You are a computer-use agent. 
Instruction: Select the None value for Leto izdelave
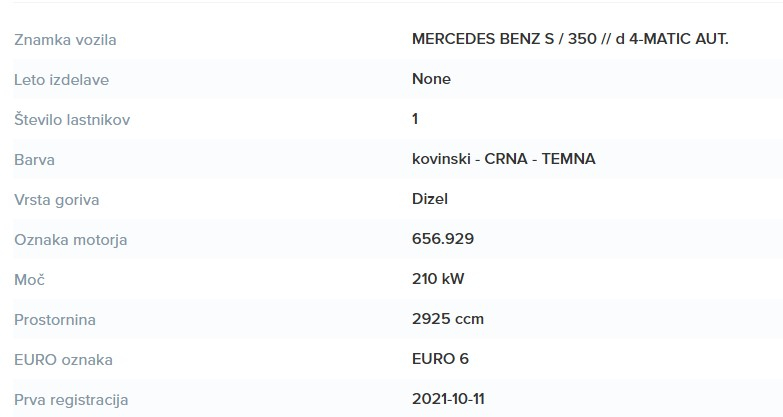pos(431,79)
